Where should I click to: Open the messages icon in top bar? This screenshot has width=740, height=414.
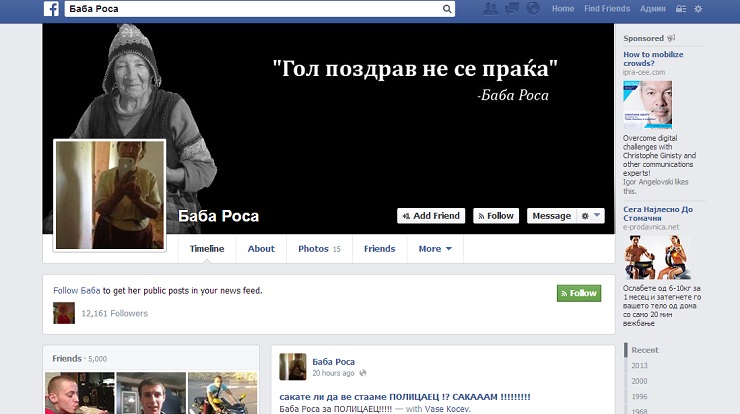point(511,9)
